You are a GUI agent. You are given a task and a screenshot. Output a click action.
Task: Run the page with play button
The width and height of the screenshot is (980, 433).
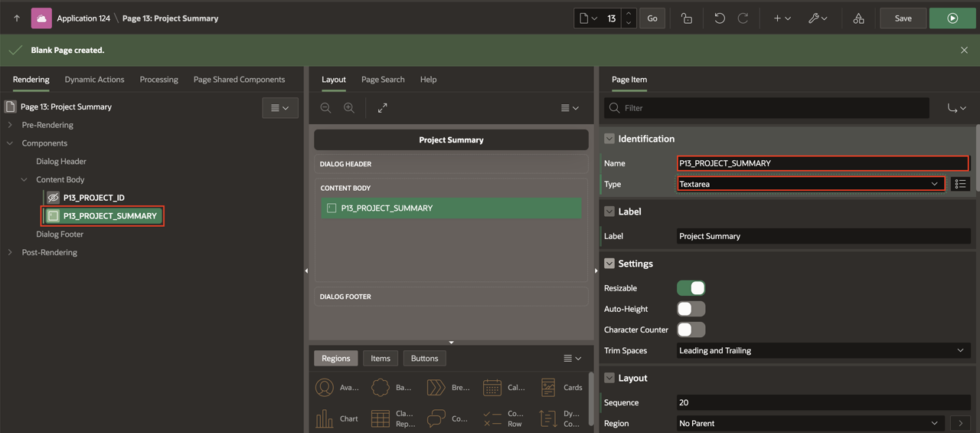pyautogui.click(x=952, y=18)
